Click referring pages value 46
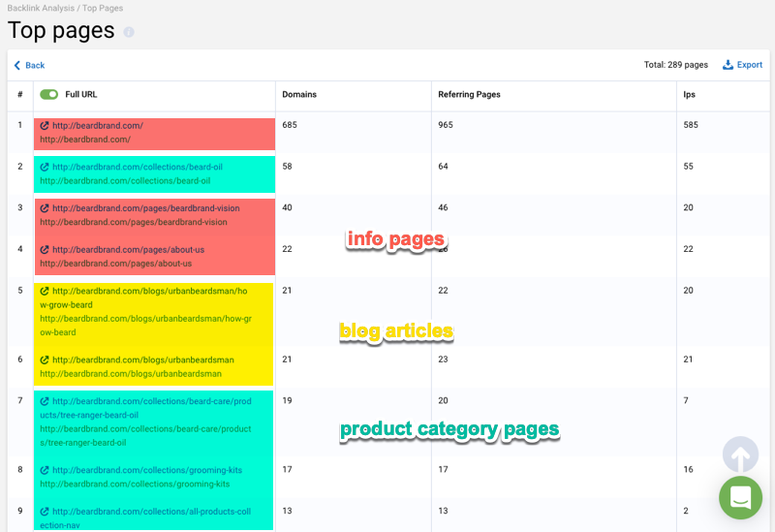The height and width of the screenshot is (532, 775). pos(443,207)
